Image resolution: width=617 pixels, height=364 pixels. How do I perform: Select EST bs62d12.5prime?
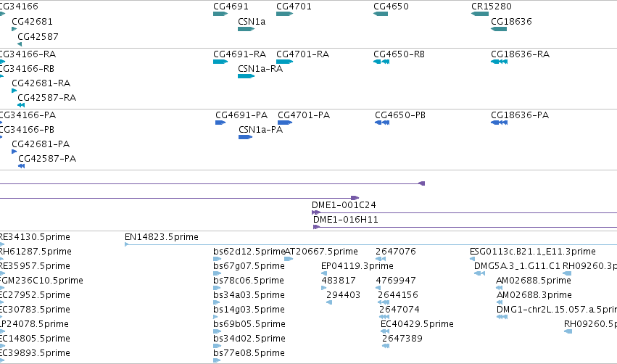[249, 252]
